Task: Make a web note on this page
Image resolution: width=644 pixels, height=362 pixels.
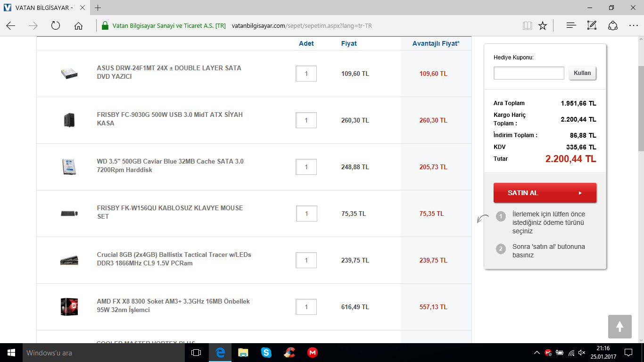Action: tap(592, 25)
